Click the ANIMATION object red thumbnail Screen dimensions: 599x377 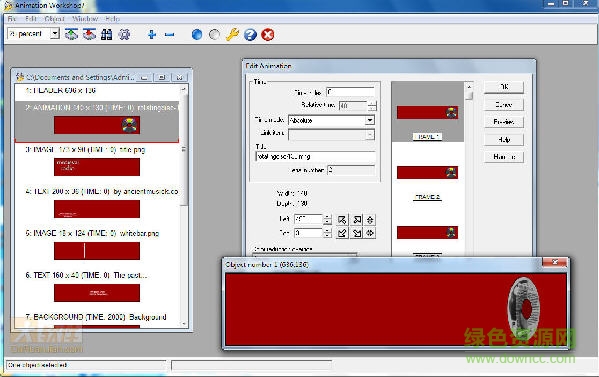click(x=97, y=125)
